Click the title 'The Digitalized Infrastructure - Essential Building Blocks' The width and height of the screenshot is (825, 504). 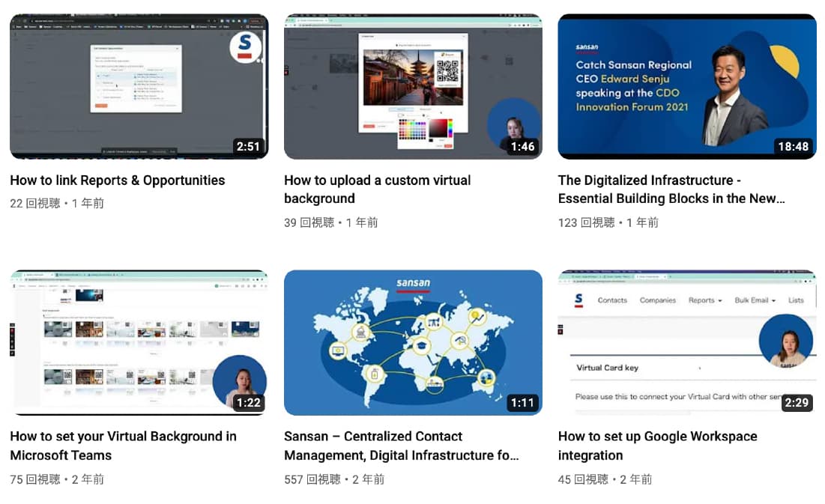point(671,189)
